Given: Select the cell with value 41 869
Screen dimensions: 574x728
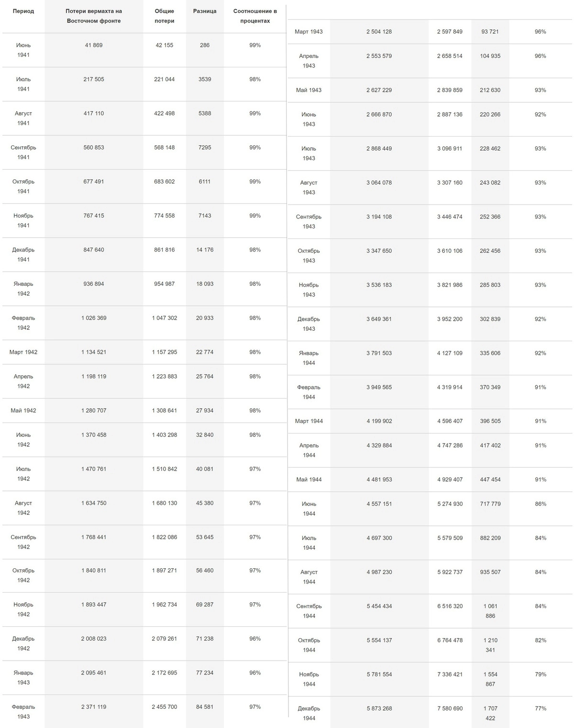Looking at the screenshot, I should tap(94, 45).
